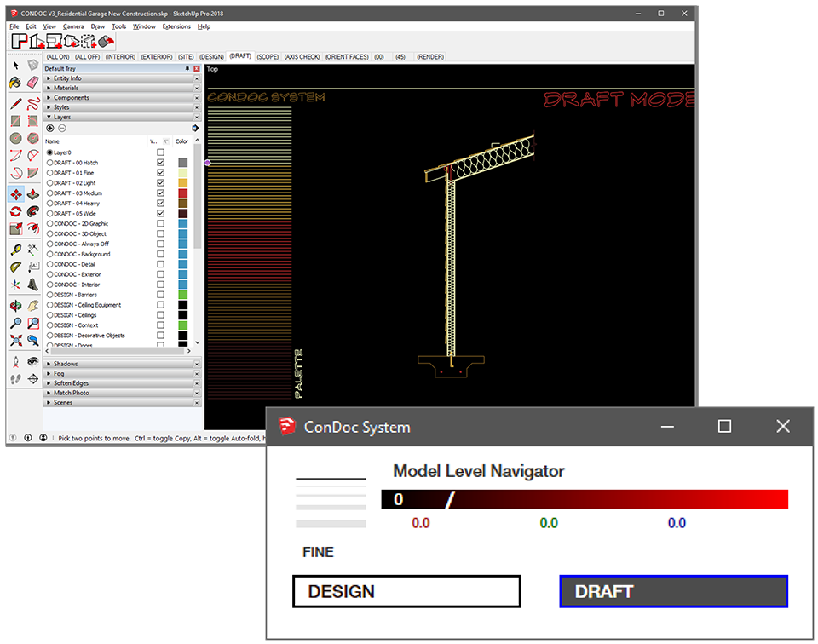
Task: Switch to the (DRAFT) scene tab
Action: point(240,56)
